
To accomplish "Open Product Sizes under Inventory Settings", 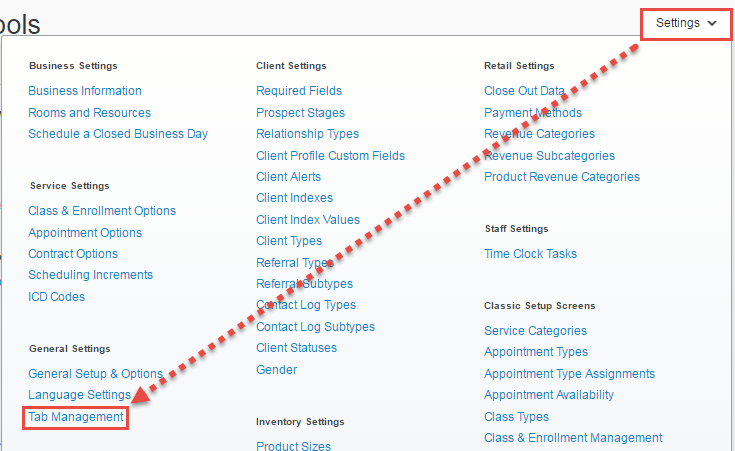I will pos(293,446).
